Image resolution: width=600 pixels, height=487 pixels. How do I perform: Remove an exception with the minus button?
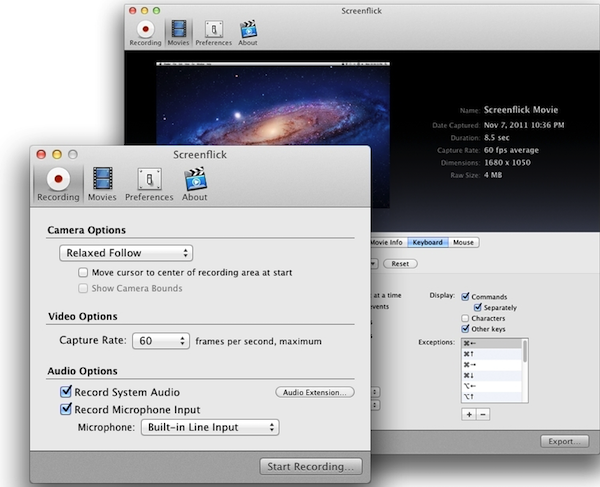[483, 413]
